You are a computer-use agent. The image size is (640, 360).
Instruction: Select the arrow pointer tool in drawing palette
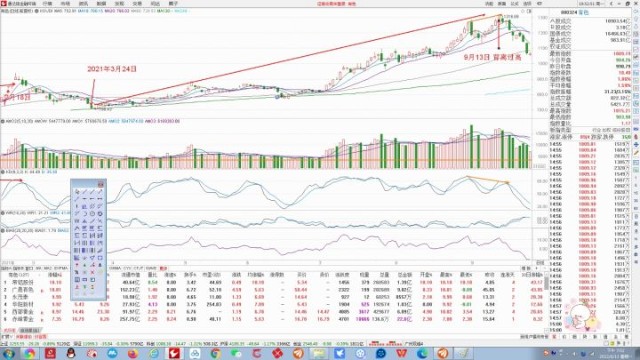[77, 191]
